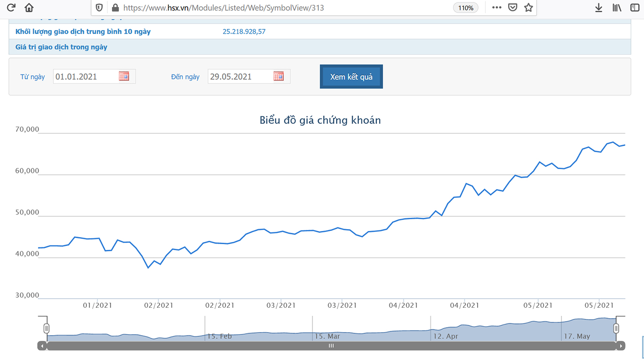Open the downloads arrow icon
The height and width of the screenshot is (362, 644).
click(x=599, y=8)
